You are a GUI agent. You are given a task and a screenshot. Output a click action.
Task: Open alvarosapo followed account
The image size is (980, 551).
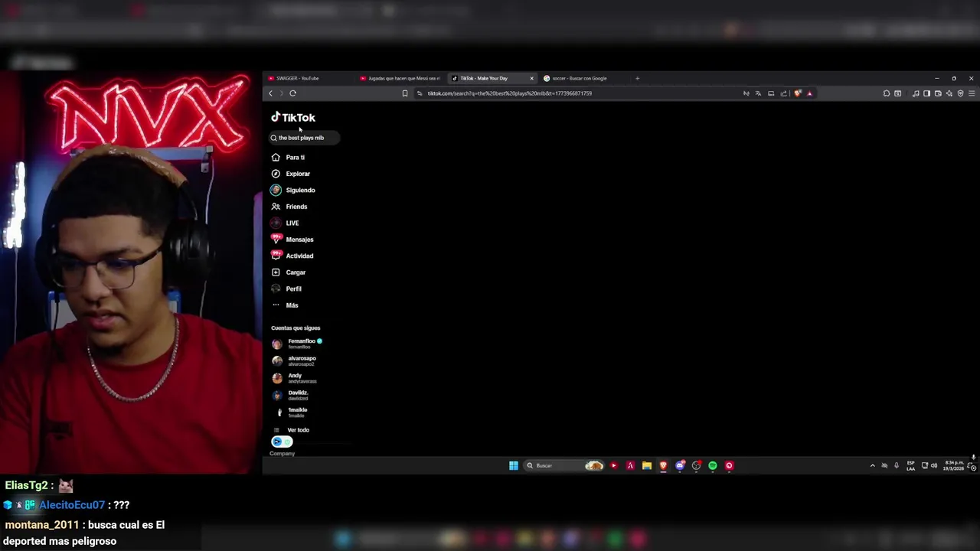295,360
